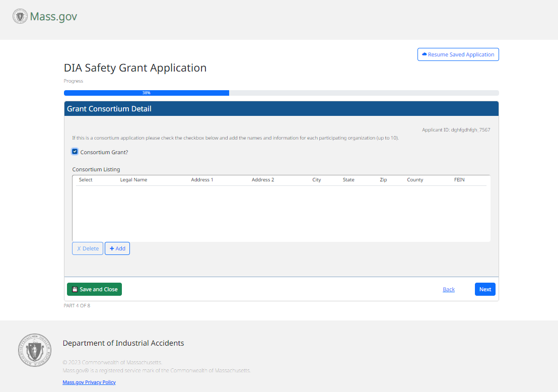
Task: Click the blue 38% progress bar
Action: click(146, 93)
